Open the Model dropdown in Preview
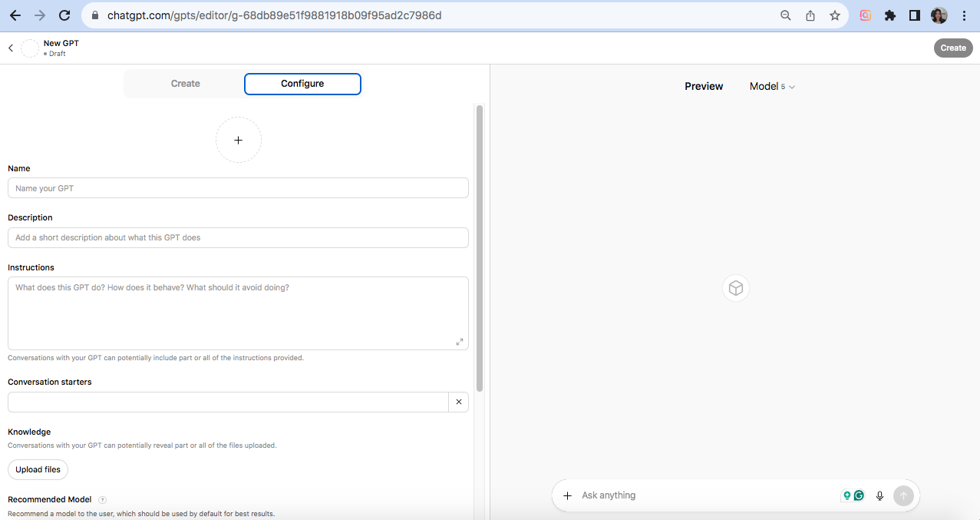Viewport: 980px width, 520px height. 772,87
